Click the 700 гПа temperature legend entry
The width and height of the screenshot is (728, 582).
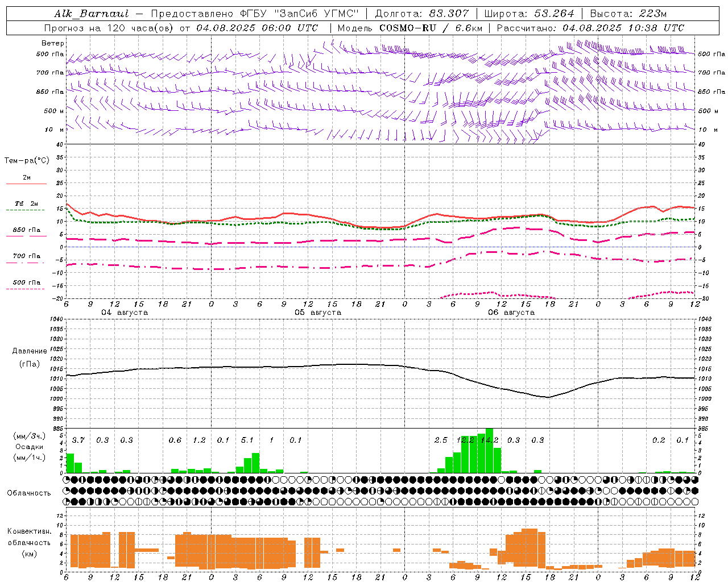(26, 258)
